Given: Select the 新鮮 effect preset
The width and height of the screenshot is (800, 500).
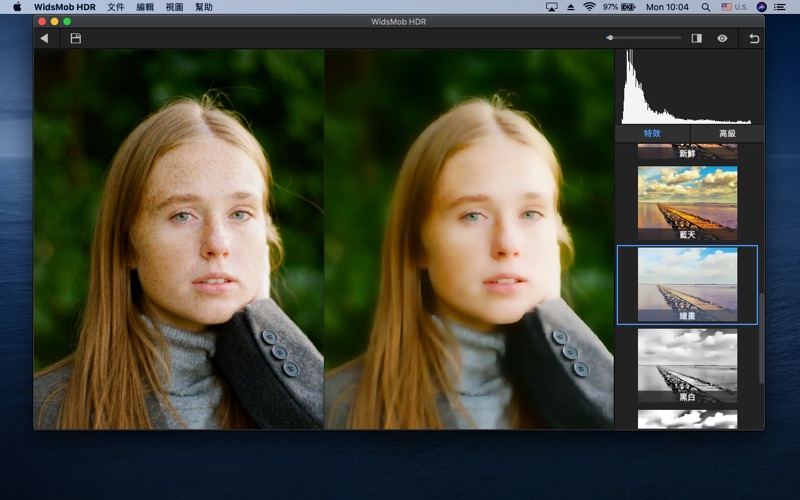Looking at the screenshot, I should coord(687,152).
